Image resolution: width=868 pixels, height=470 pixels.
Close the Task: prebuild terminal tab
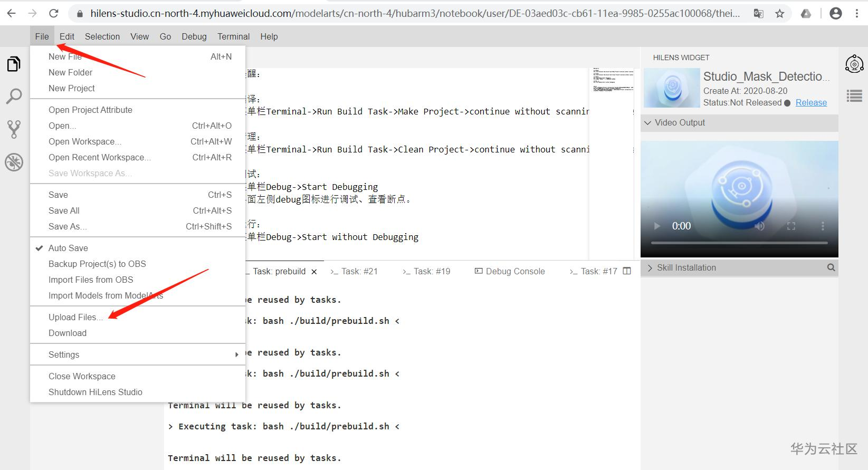point(314,272)
